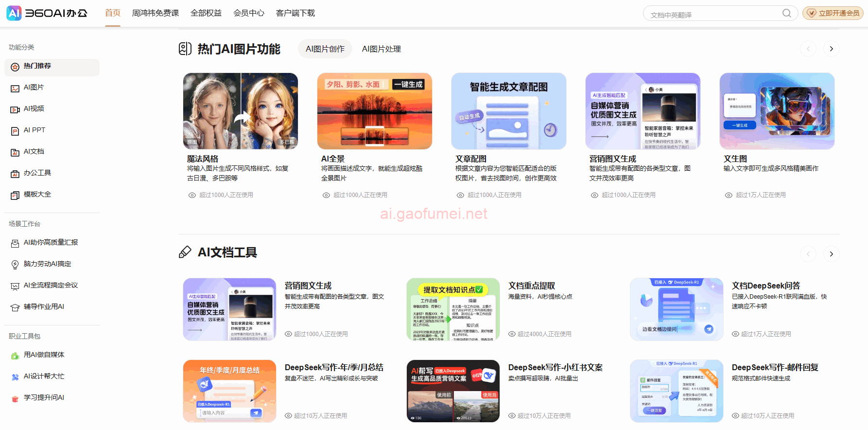Open 模板大全 in the sidebar
868x430 pixels.
pyautogui.click(x=37, y=195)
